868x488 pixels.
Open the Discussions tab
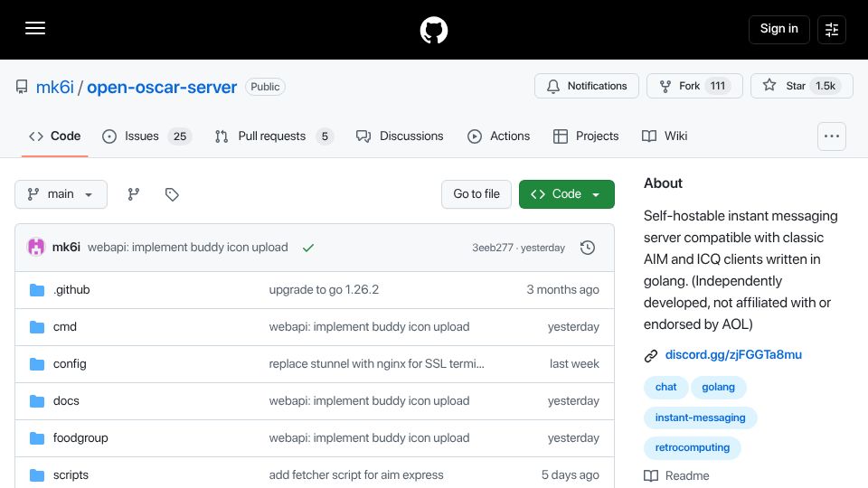pos(400,136)
